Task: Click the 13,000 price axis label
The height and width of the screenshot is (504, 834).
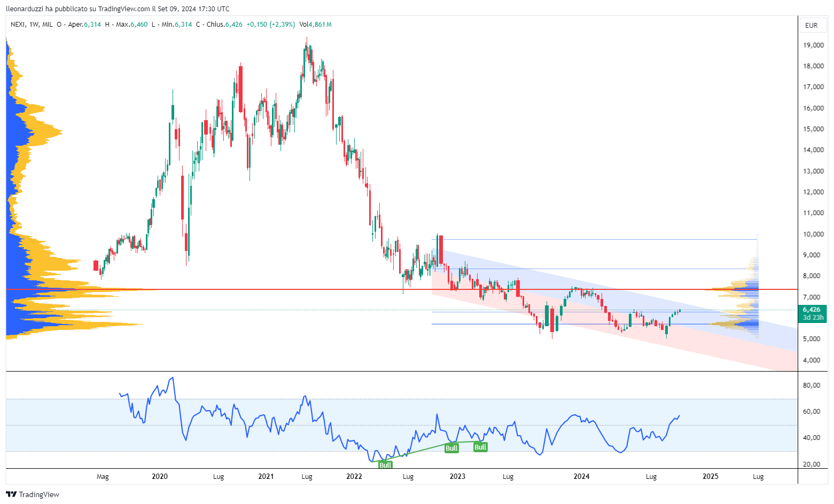Action: [813, 171]
